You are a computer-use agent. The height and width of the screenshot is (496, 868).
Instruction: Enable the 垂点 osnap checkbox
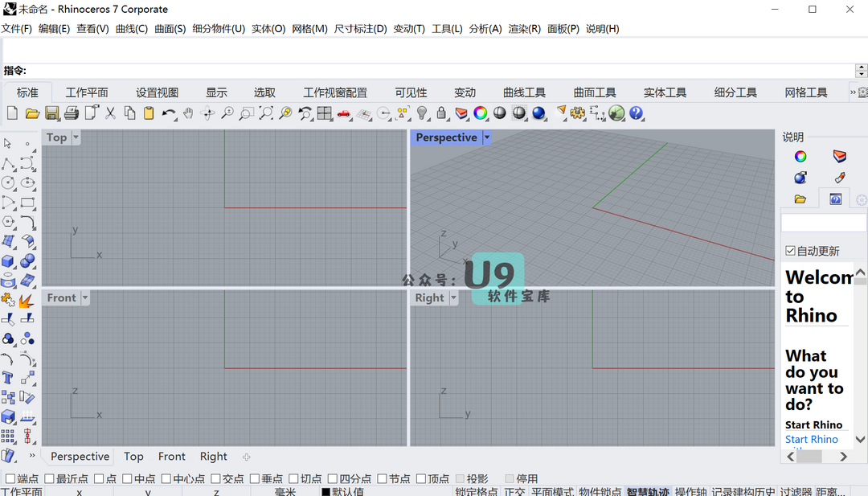coord(255,478)
